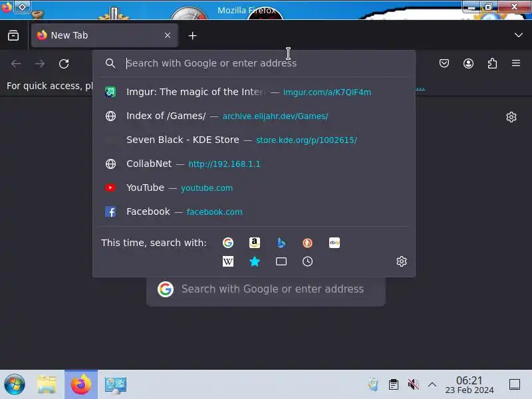Open the new tab page personalize gear
The height and width of the screenshot is (399, 532).
[511, 117]
